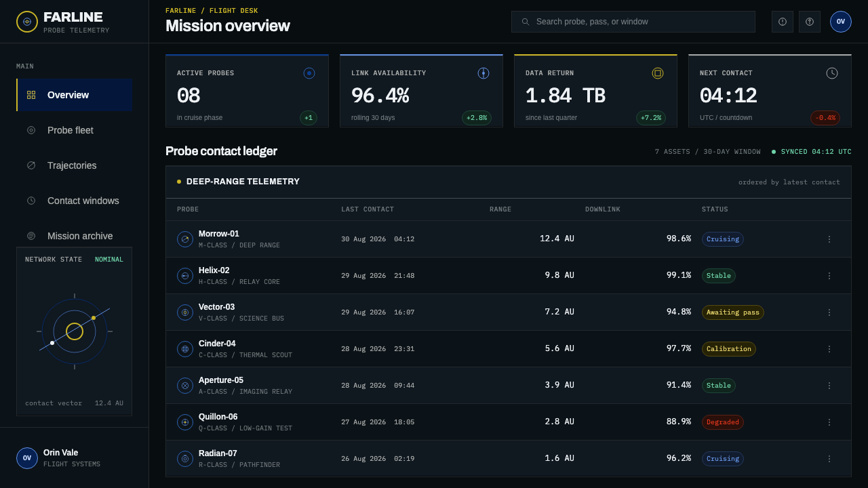Open Contact windows from the sidebar

tap(75, 201)
